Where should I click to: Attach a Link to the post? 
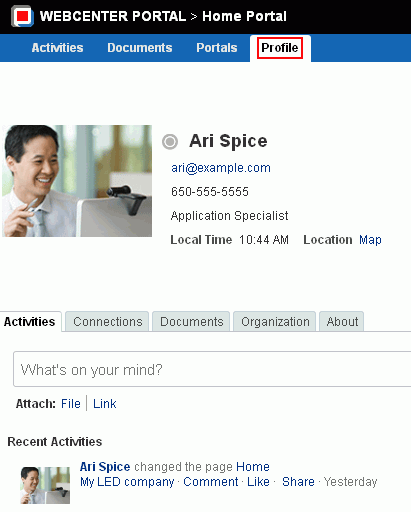105,404
